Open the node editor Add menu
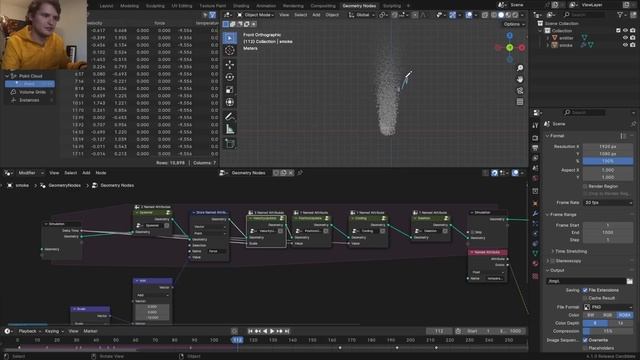 pyautogui.click(x=86, y=173)
